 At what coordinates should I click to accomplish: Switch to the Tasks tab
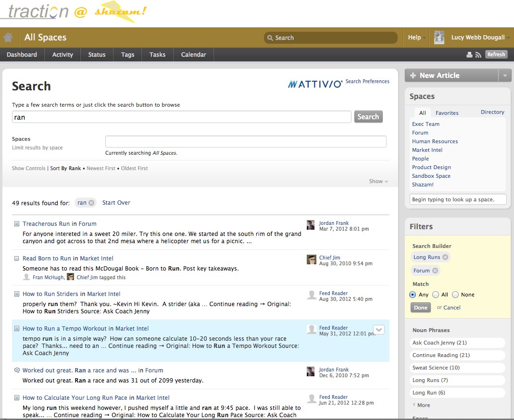pyautogui.click(x=157, y=55)
